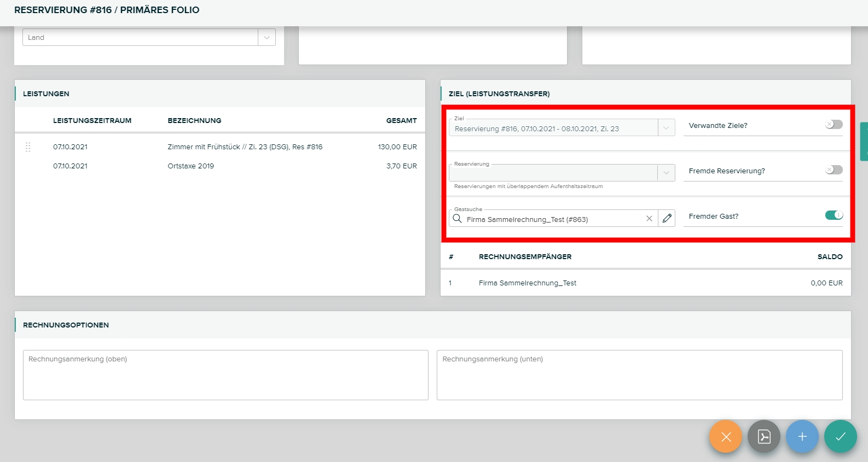Click the magnifier icon in Gastsuche

(458, 219)
